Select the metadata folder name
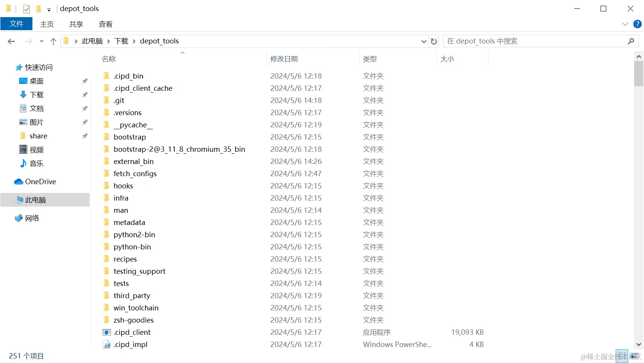This screenshot has height=363, width=644. click(129, 223)
